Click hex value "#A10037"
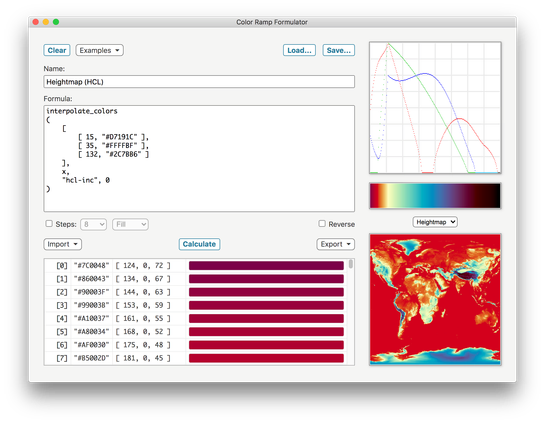 (x=91, y=318)
